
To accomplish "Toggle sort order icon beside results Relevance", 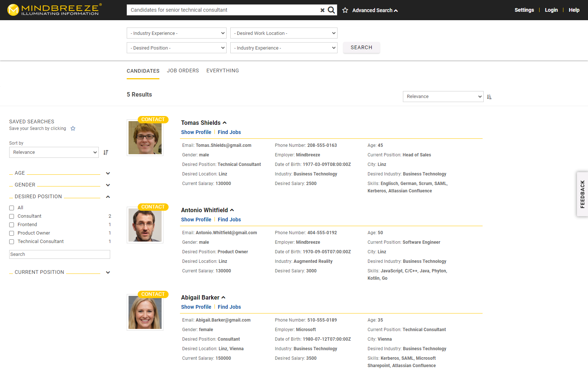I will coord(489,97).
